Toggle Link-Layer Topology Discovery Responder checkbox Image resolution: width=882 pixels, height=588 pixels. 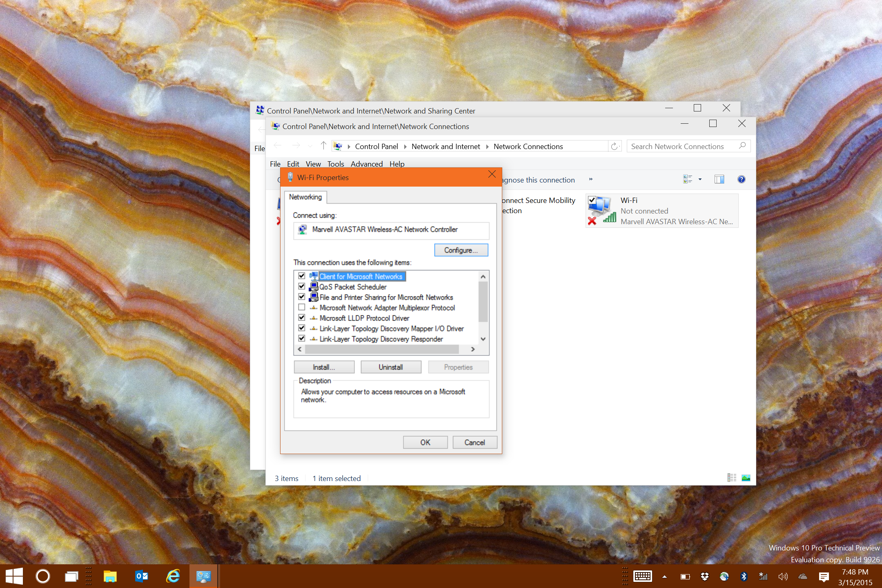click(302, 339)
